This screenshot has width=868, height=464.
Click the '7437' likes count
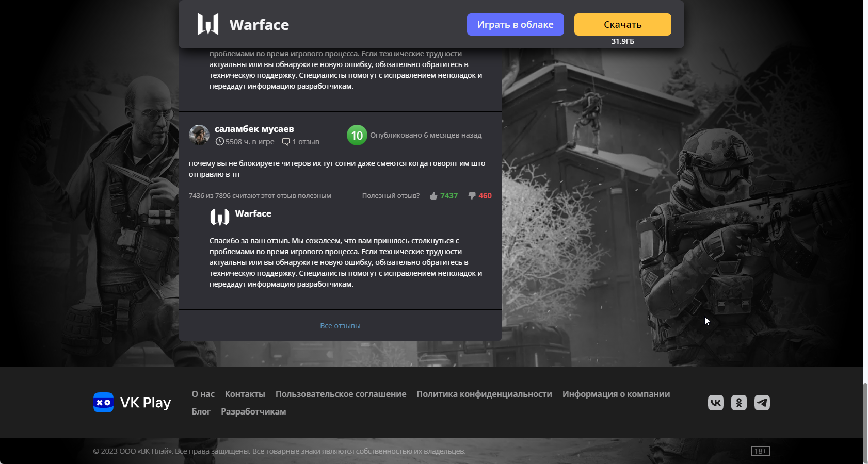click(449, 196)
